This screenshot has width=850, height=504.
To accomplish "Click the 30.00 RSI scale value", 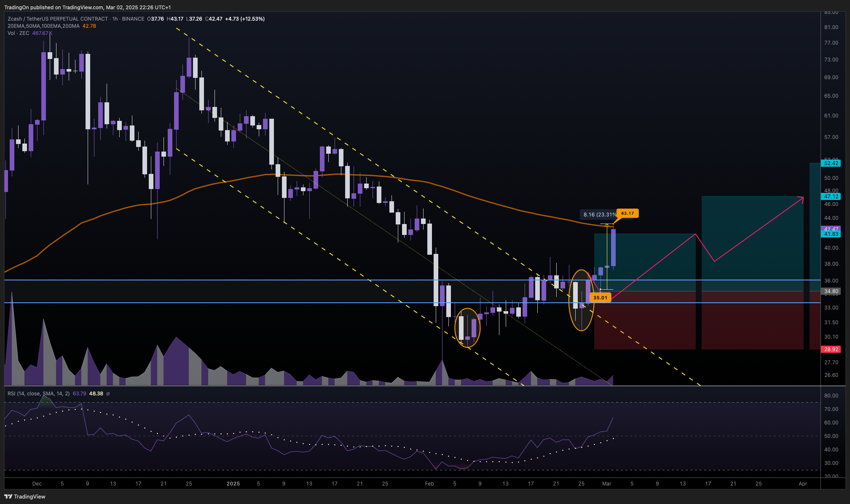I will pyautogui.click(x=831, y=463).
